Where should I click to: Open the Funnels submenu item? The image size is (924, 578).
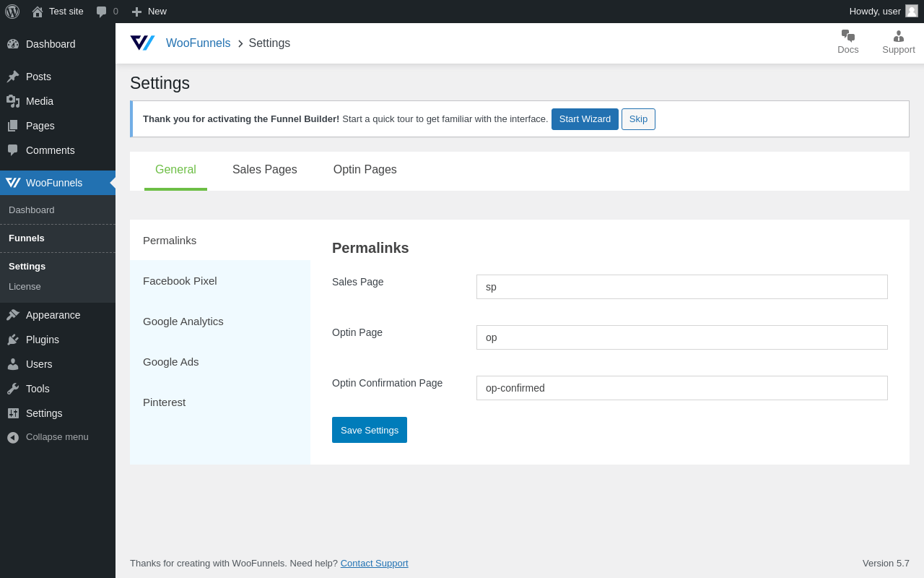click(58, 238)
